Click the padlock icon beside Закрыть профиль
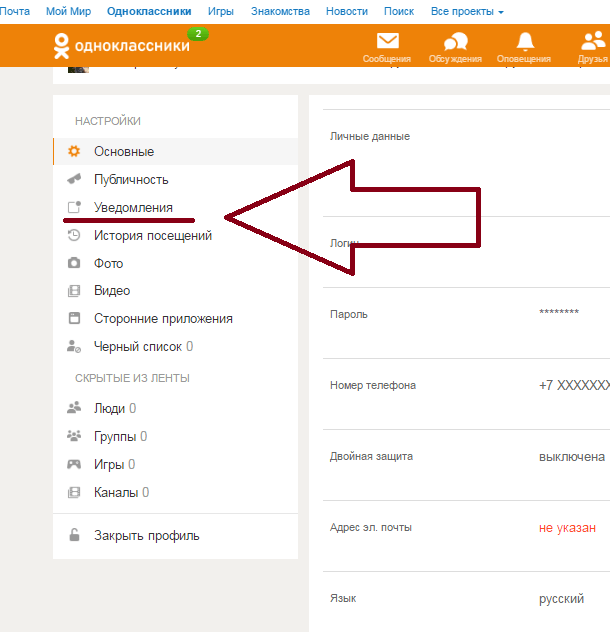Screen dimensions: 610x632 [74, 535]
